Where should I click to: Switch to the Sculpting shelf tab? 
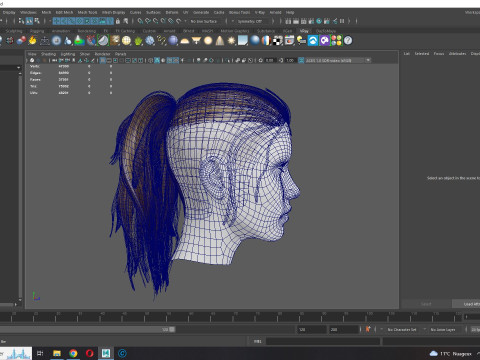pos(14,31)
